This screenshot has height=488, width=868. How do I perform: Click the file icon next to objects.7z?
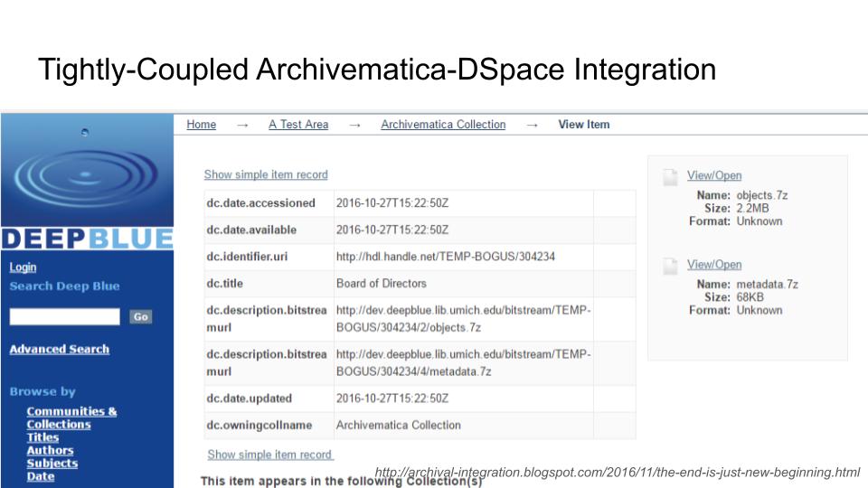[x=670, y=177]
